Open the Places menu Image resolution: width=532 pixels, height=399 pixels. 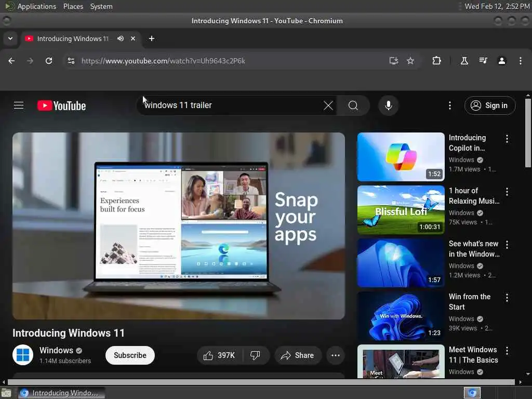pyautogui.click(x=73, y=6)
